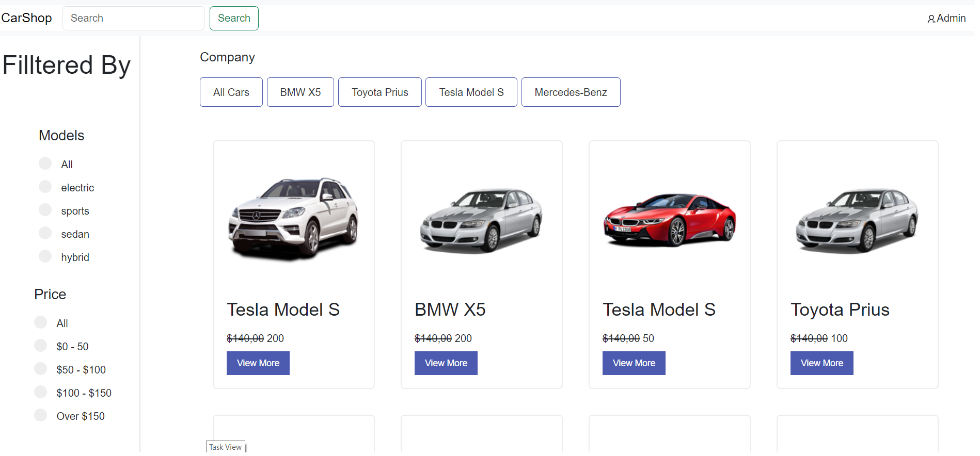This screenshot has height=456, width=980.
Task: Click the Models section heading
Action: pyautogui.click(x=61, y=135)
